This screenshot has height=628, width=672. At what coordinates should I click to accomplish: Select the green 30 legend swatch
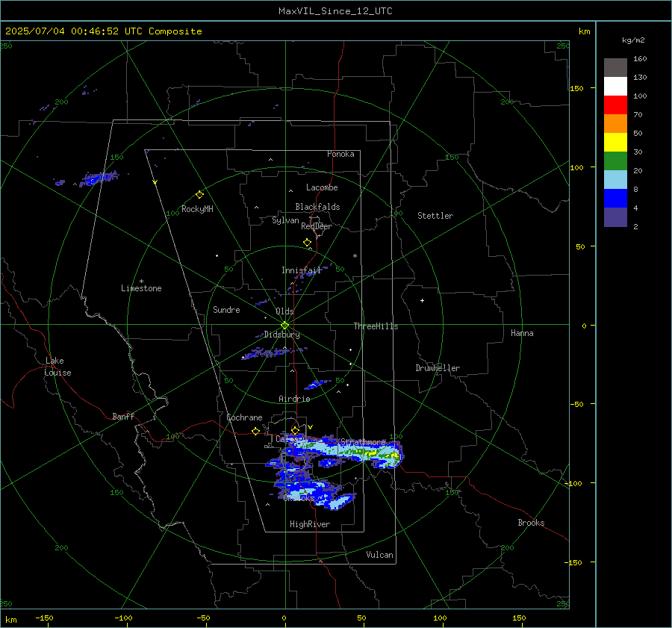615,161
